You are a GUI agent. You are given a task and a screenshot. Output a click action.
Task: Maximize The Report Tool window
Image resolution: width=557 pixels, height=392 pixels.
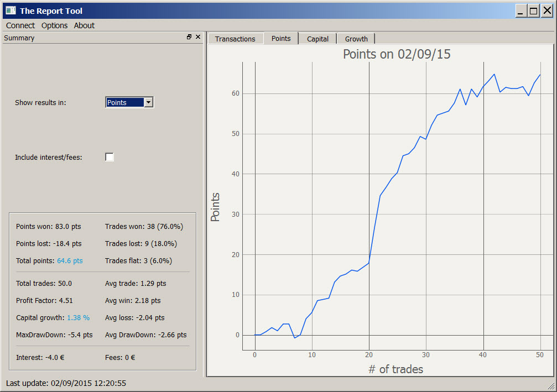pos(534,11)
